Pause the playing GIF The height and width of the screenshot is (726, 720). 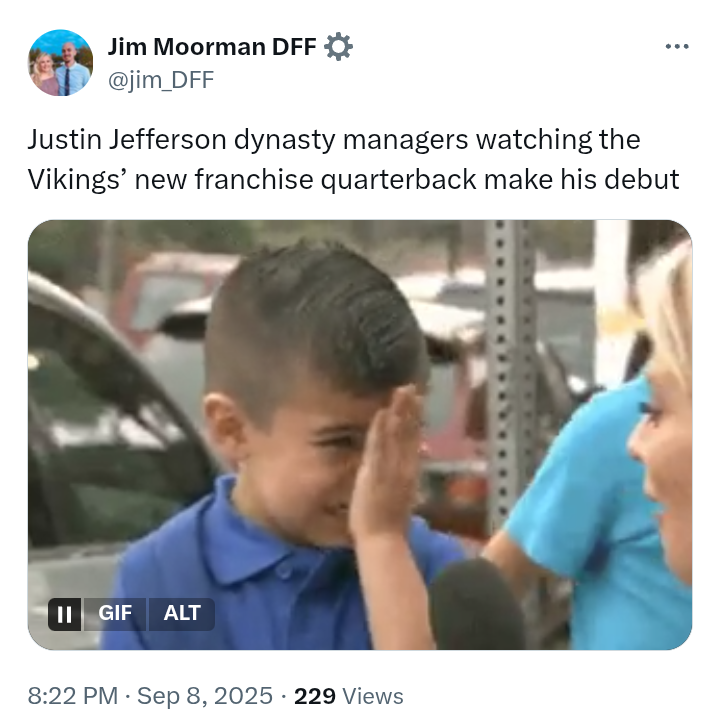click(65, 614)
